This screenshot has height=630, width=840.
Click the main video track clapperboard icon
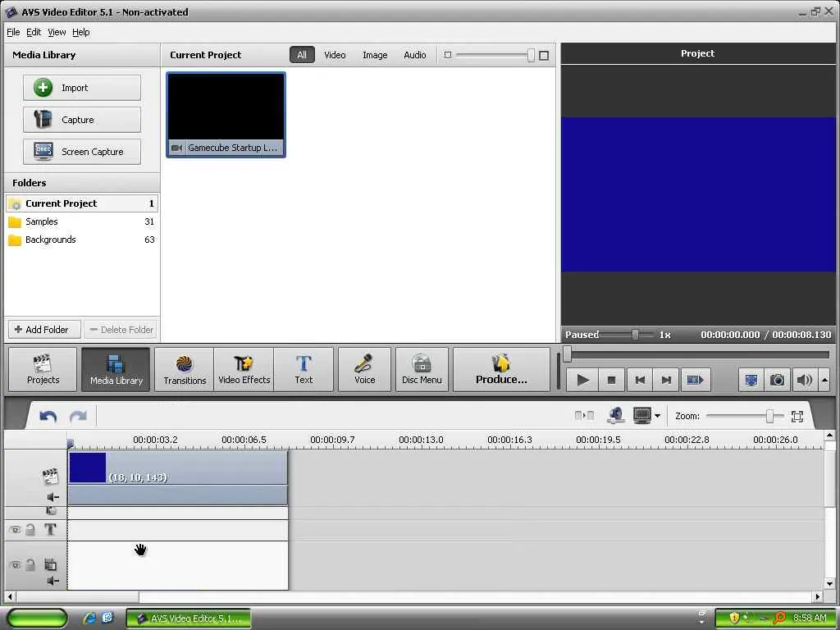(50, 477)
